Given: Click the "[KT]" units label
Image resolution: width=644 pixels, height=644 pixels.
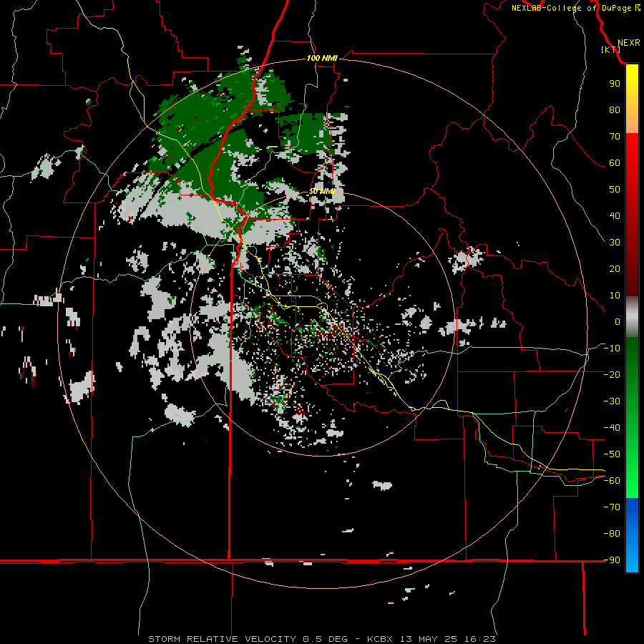Looking at the screenshot, I should coord(611,49).
